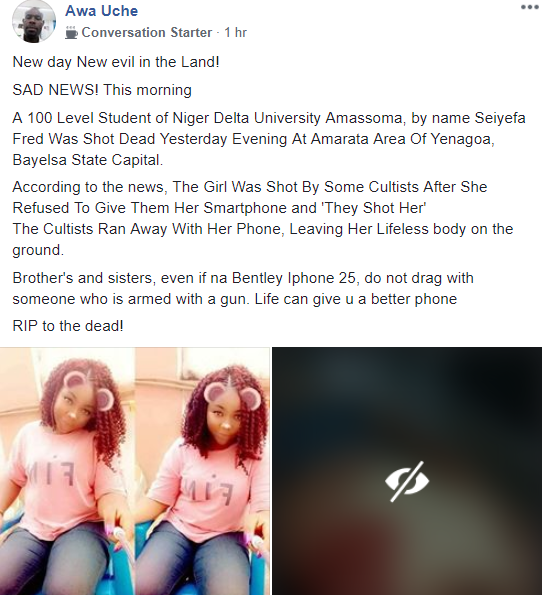Viewport: 542px width, 595px height.
Task: Click the 'According to the news' paragraph start
Action: (90, 187)
